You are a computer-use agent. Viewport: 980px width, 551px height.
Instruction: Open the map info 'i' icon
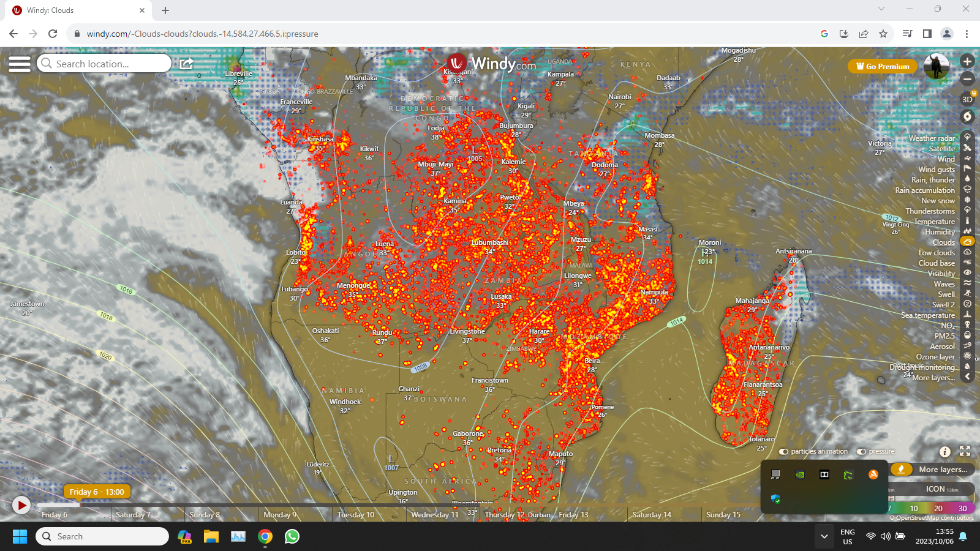coord(945,451)
